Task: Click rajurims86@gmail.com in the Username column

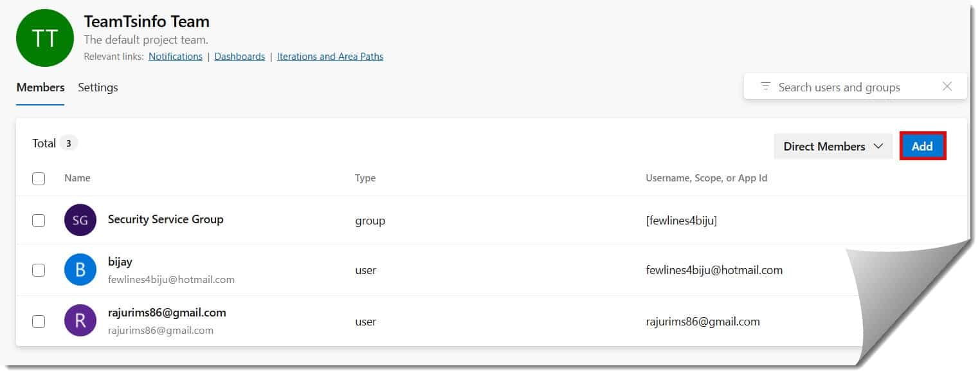Action: click(x=703, y=322)
